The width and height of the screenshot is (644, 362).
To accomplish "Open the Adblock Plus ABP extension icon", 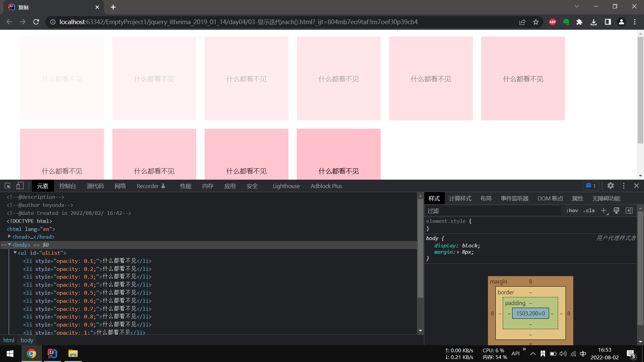I will pos(552,22).
